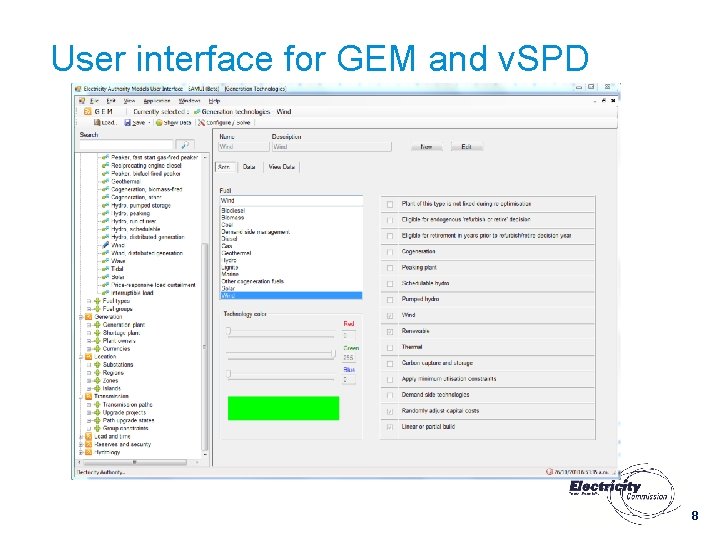Click the Search input field
Viewport: 720px width, 540px height.
pos(125,145)
